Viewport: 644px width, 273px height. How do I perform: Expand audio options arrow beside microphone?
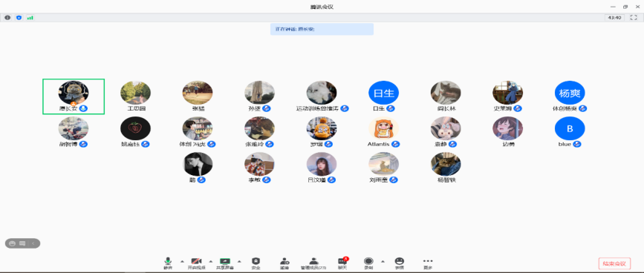click(182, 261)
